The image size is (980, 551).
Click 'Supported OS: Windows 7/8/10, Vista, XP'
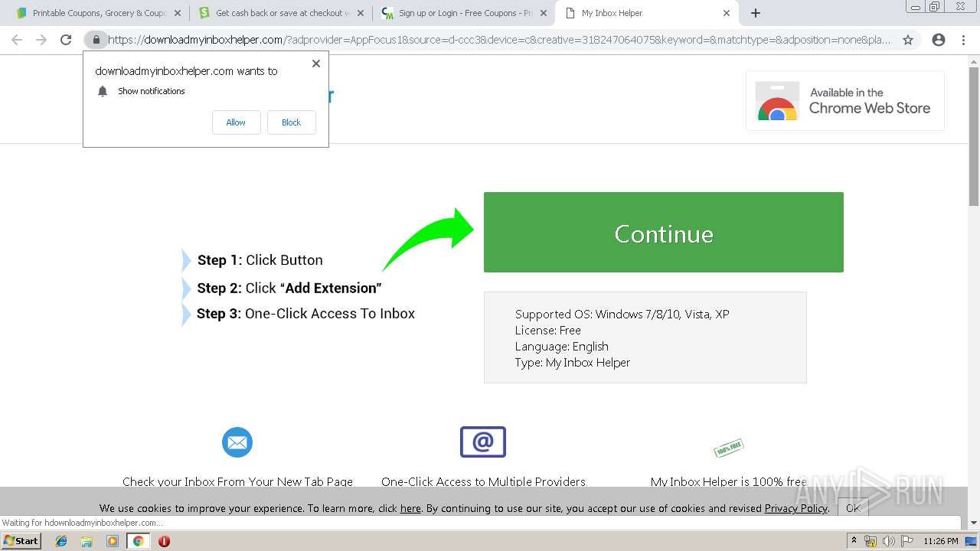click(622, 314)
